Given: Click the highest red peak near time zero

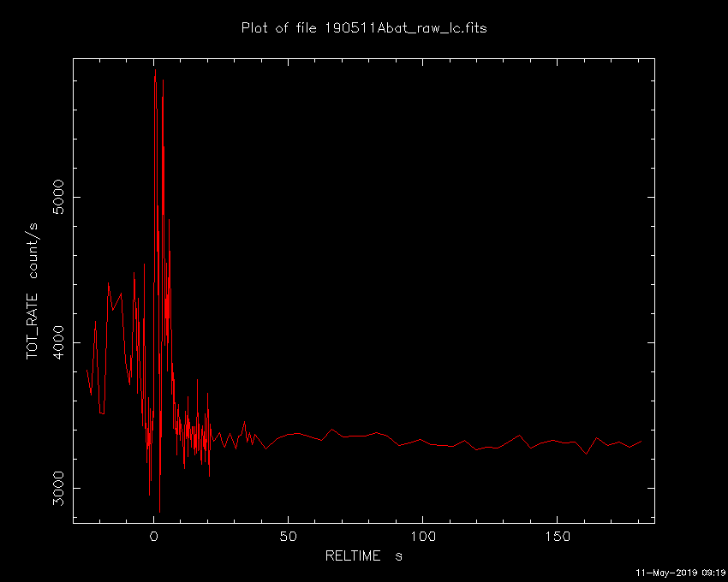Looking at the screenshot, I should tap(155, 71).
